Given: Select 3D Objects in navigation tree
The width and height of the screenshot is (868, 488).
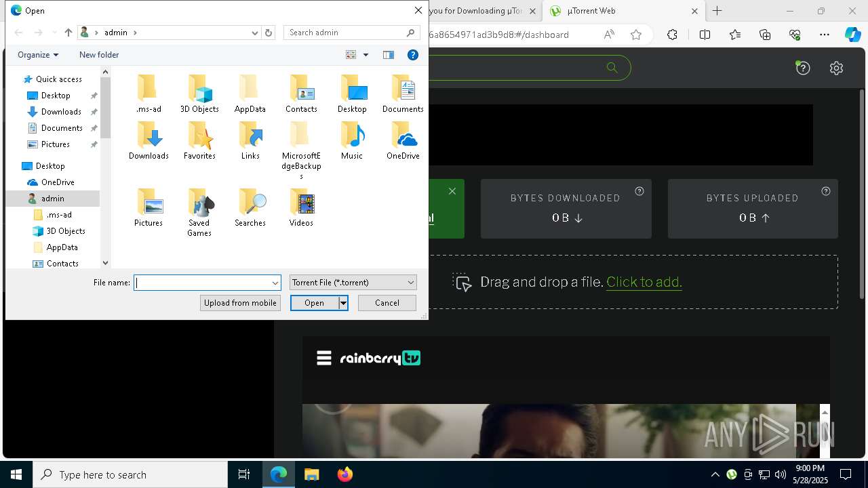Looking at the screenshot, I should pyautogui.click(x=66, y=231).
